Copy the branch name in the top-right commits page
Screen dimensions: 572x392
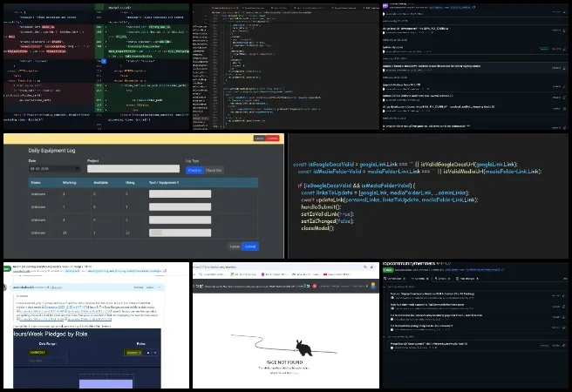(x=473, y=7)
